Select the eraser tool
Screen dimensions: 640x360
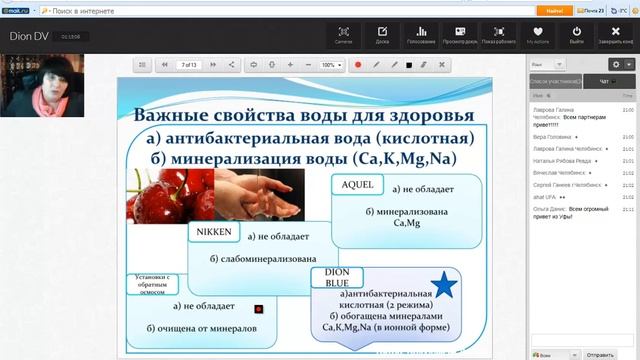pos(424,65)
